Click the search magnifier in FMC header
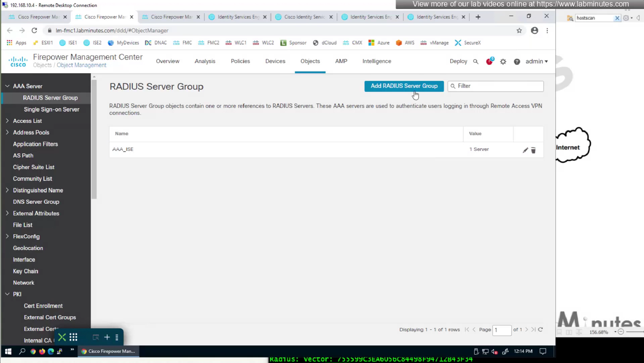Viewport: 644px width, 363px height. coord(476,62)
